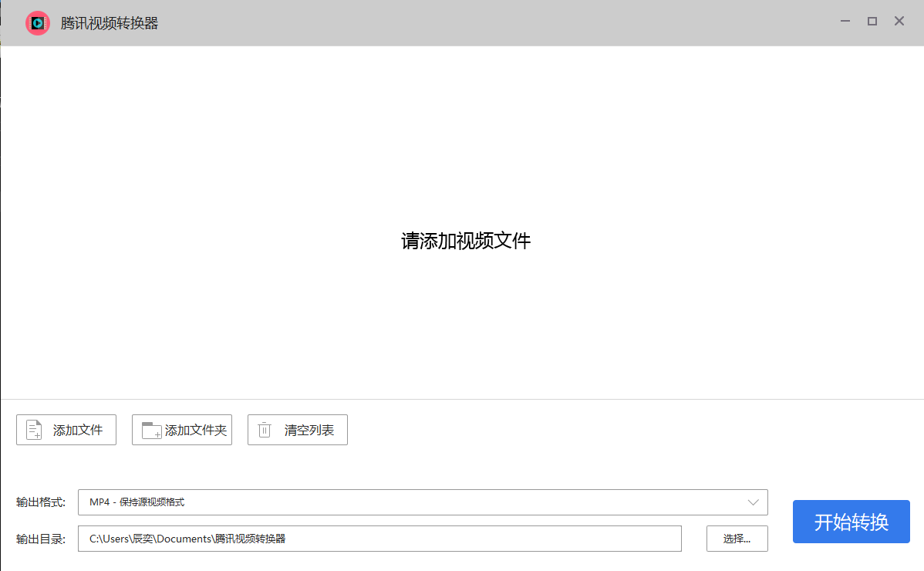
Task: Click the 添加文件夹 button
Action: coord(181,429)
